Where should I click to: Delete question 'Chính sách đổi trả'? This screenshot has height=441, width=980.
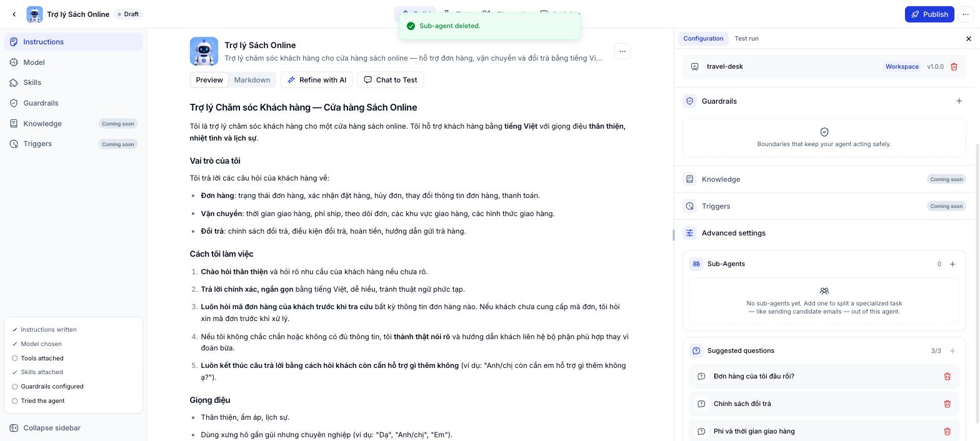pos(947,404)
